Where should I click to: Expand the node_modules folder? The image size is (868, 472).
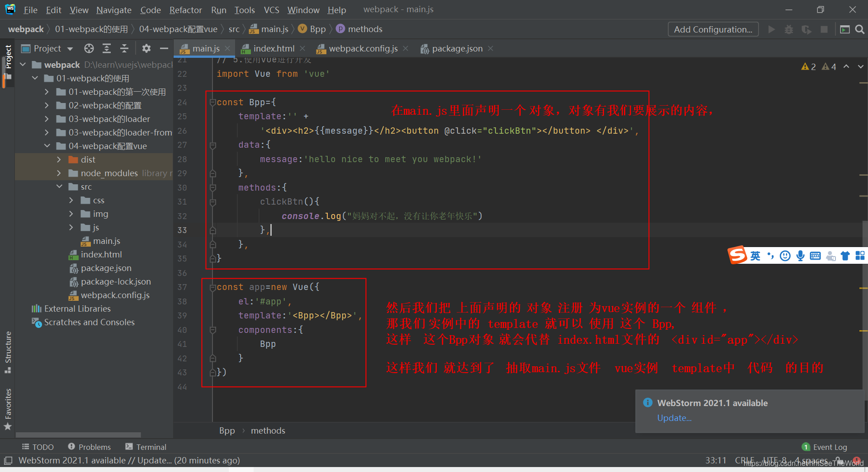[x=59, y=173]
